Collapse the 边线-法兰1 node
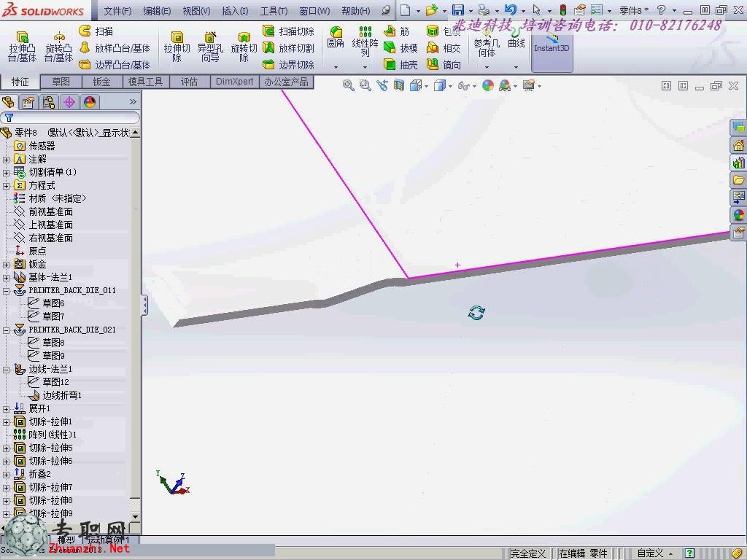Viewport: 747px width, 560px height. pos(6,370)
